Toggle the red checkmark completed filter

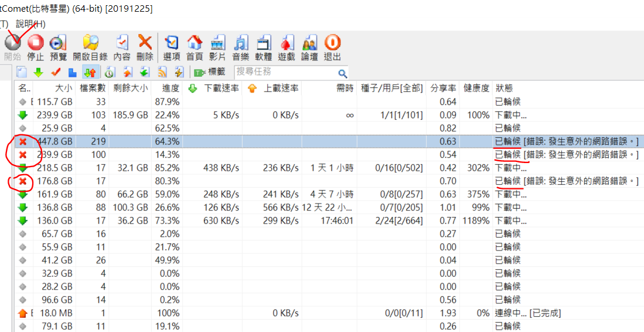pyautogui.click(x=56, y=72)
